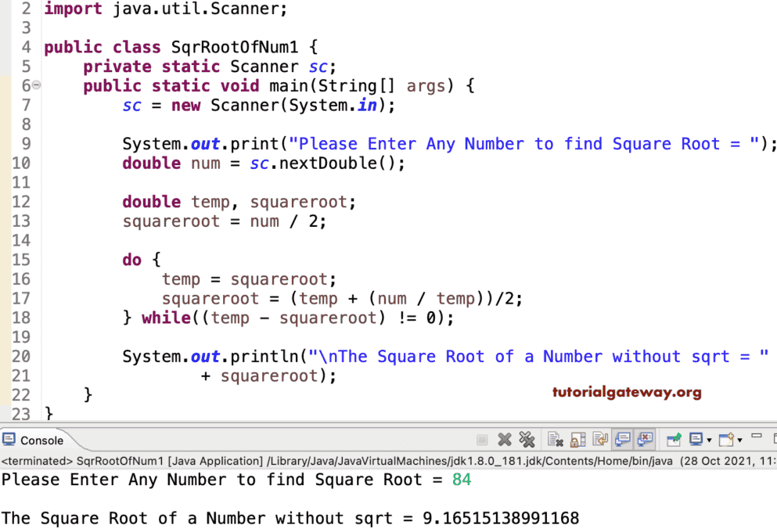Toggle code folding minus marker on line 6
777x532 pixels.
(x=36, y=84)
